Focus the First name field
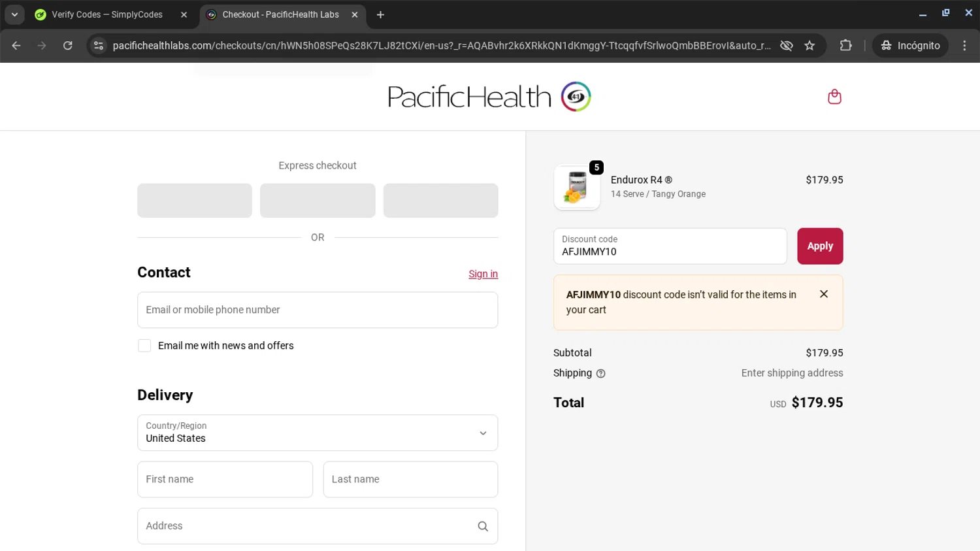Screen dimensions: 980x551 pyautogui.click(x=225, y=479)
